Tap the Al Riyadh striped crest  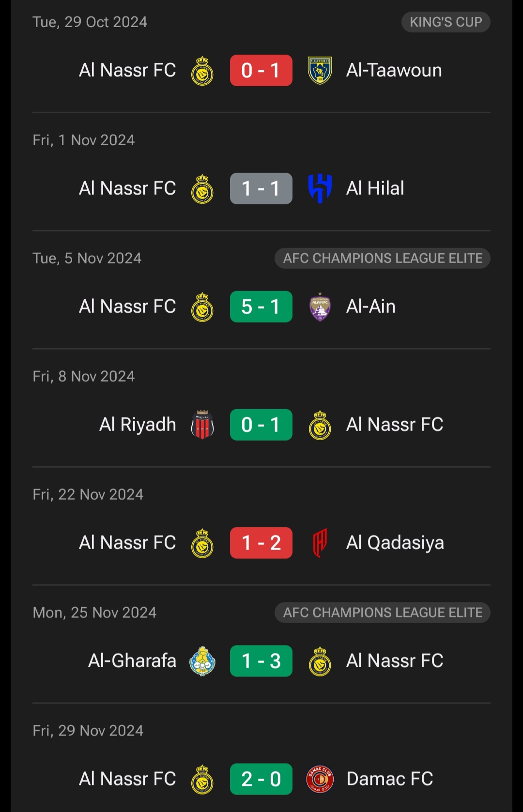pos(202,425)
